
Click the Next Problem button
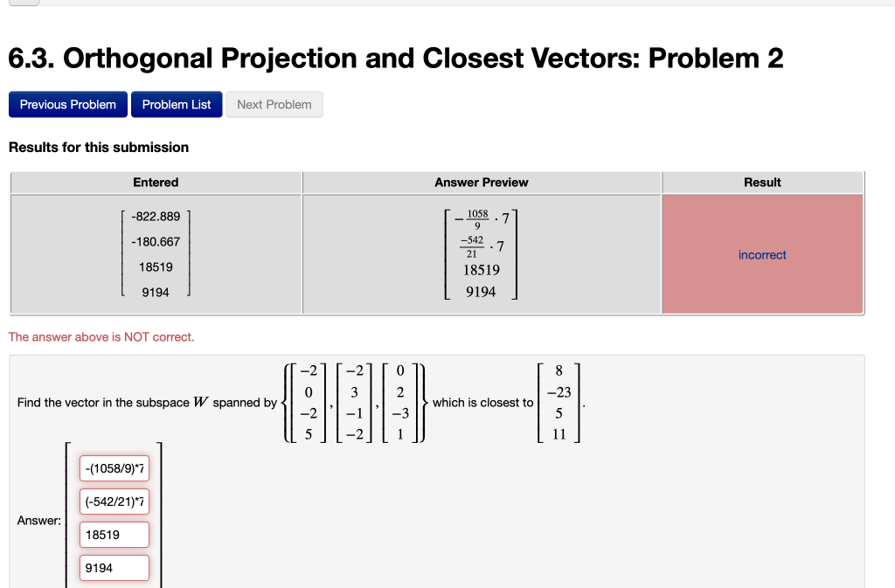click(x=274, y=104)
